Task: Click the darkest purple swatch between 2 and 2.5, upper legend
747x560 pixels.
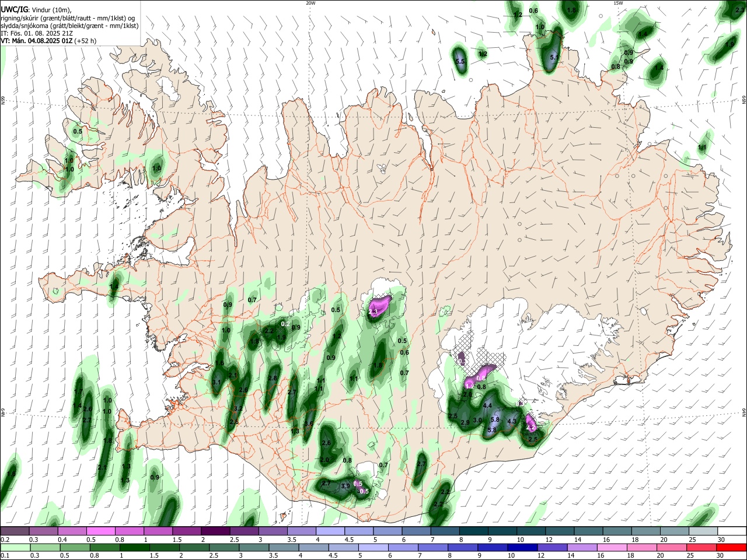Action: pyautogui.click(x=215, y=531)
